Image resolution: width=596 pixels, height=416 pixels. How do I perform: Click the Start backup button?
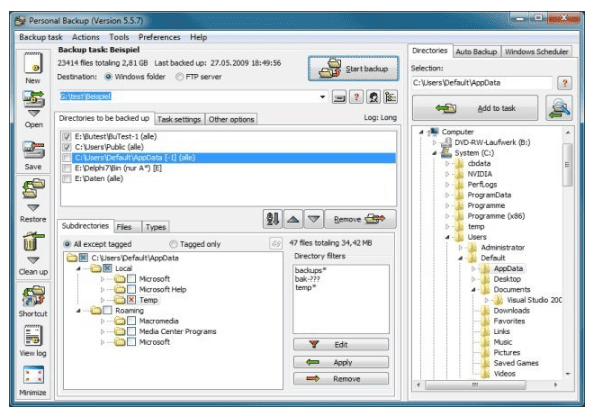point(353,68)
